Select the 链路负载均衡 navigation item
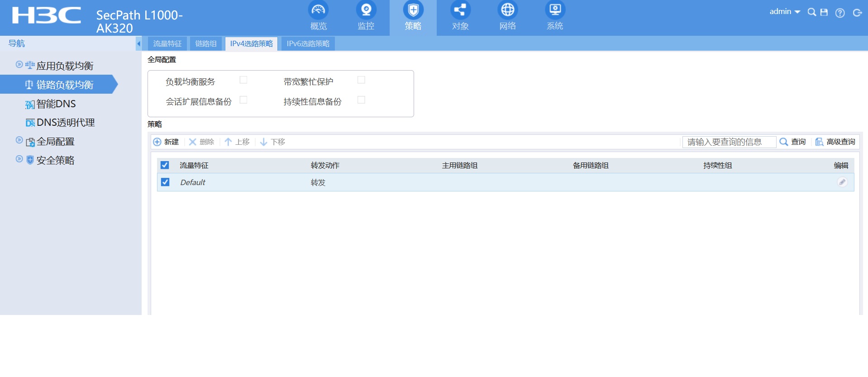 (65, 85)
